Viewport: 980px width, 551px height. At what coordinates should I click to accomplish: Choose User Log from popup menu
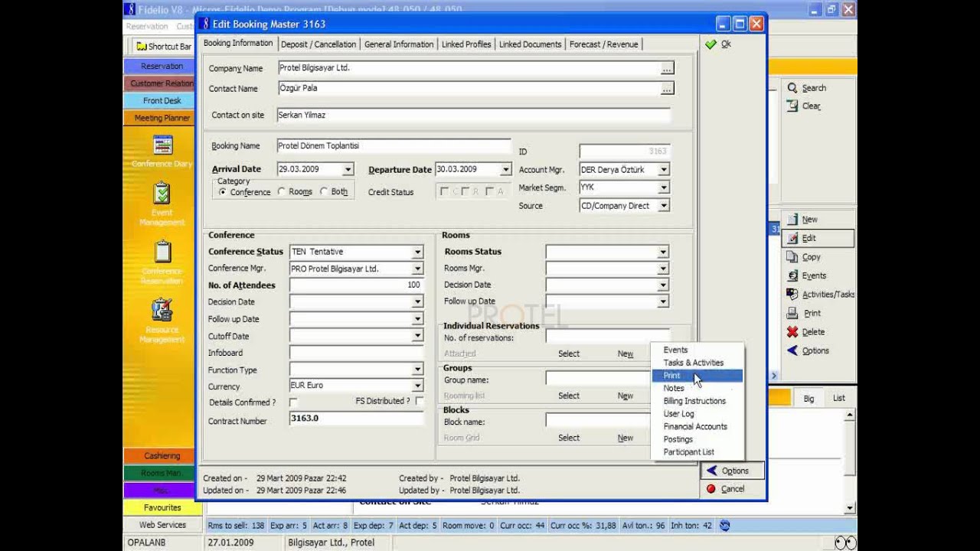click(x=697, y=414)
